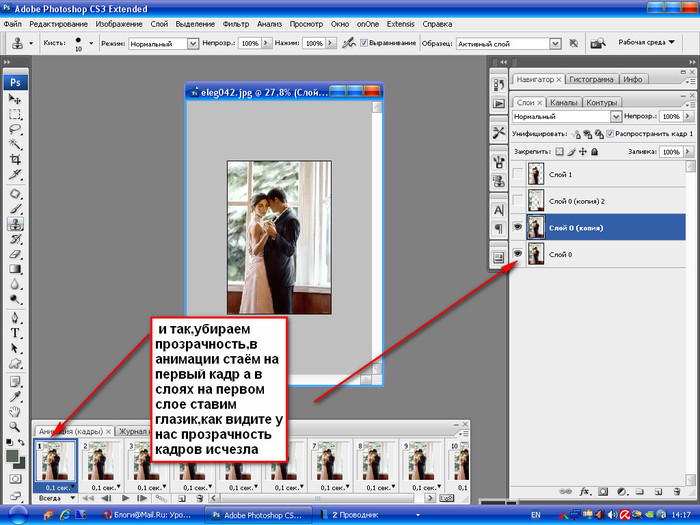Open the Рабочая среда workspace menu
The height and width of the screenshot is (525, 700).
click(646, 42)
